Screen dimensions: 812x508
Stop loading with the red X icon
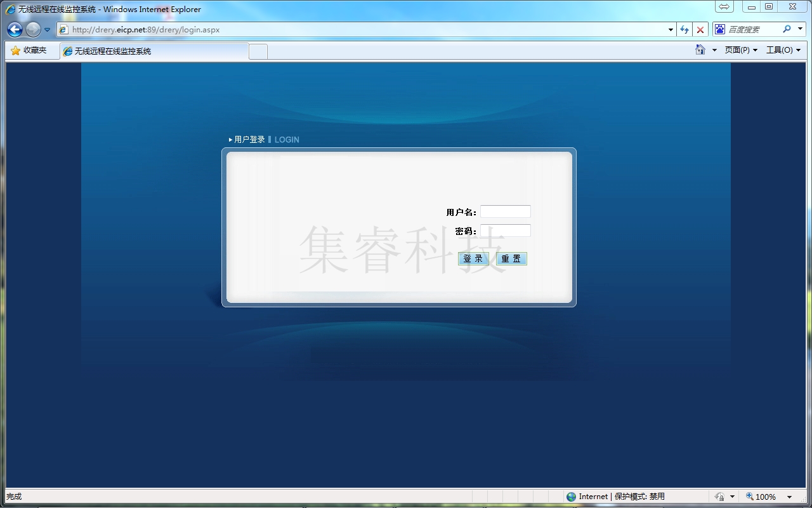point(700,30)
